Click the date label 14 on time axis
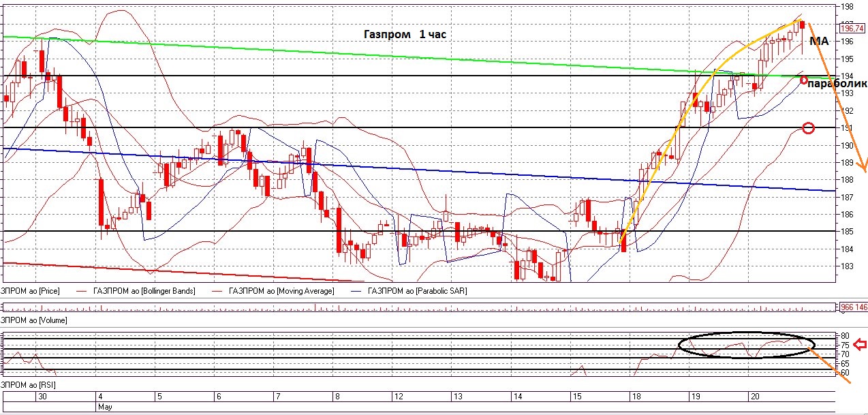Image resolution: width=868 pixels, height=415 pixels. point(517,396)
